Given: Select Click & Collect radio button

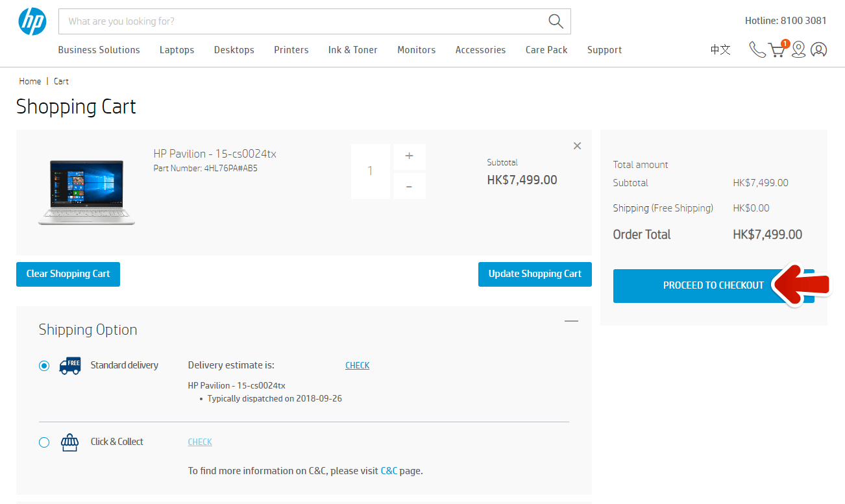Looking at the screenshot, I should 44,442.
